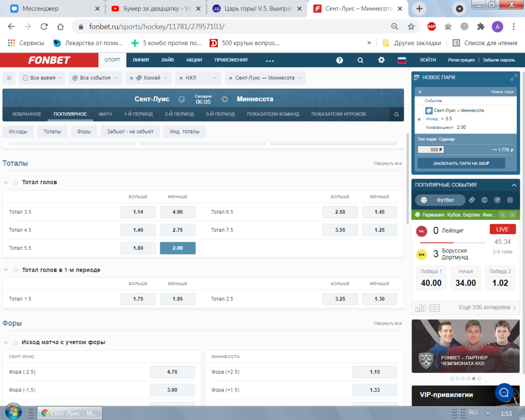
Task: Collapse the Популярные события panel
Action: tap(514, 185)
